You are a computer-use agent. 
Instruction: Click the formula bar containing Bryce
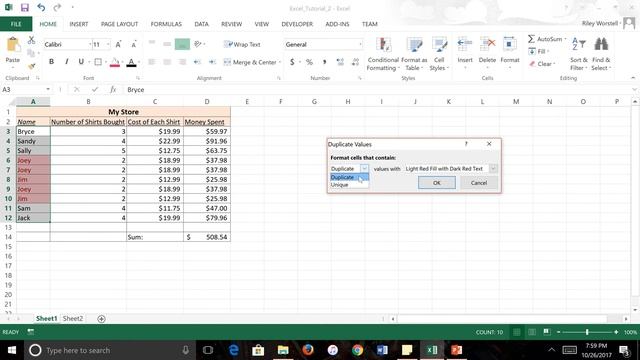point(378,89)
